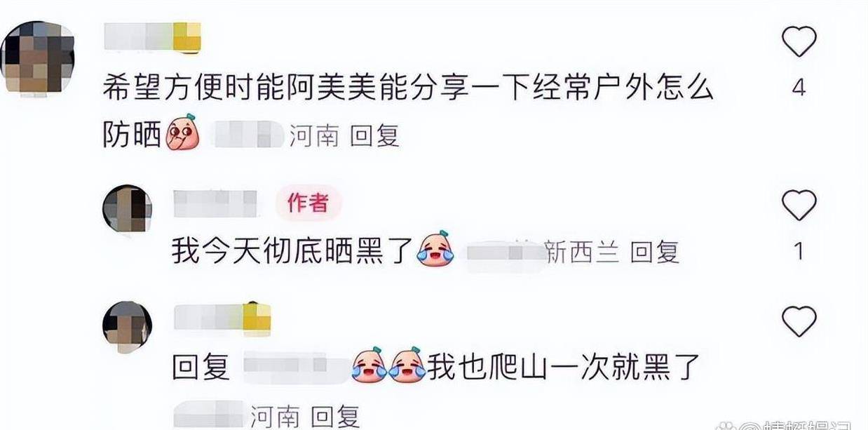Tap the yellow badge beside the first username

click(187, 36)
